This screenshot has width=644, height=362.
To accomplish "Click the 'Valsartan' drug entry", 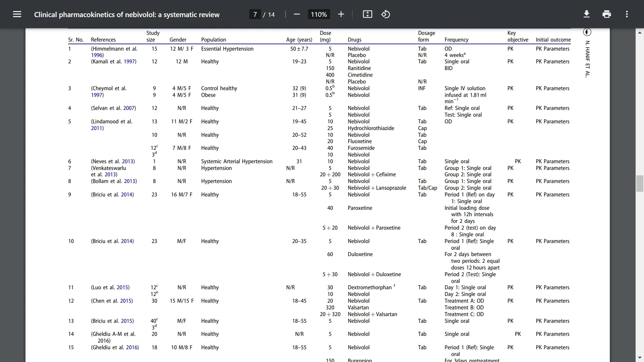I will point(358,308).
